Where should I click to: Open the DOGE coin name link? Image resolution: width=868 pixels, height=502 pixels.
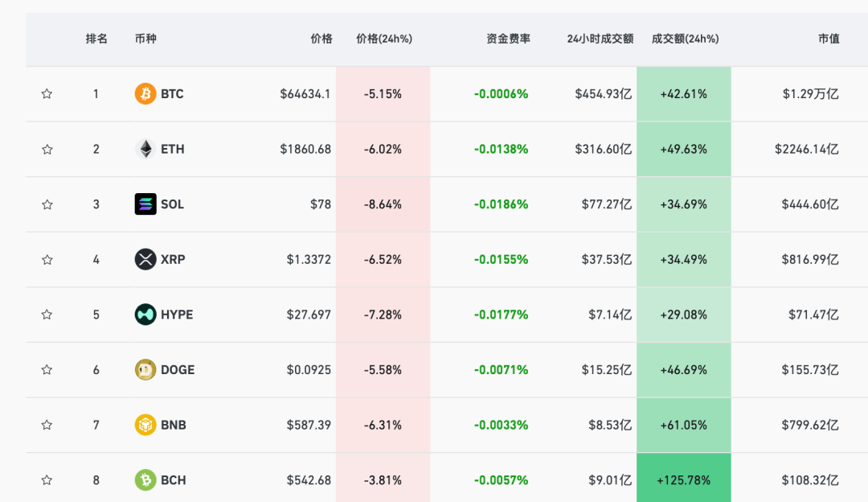point(178,370)
